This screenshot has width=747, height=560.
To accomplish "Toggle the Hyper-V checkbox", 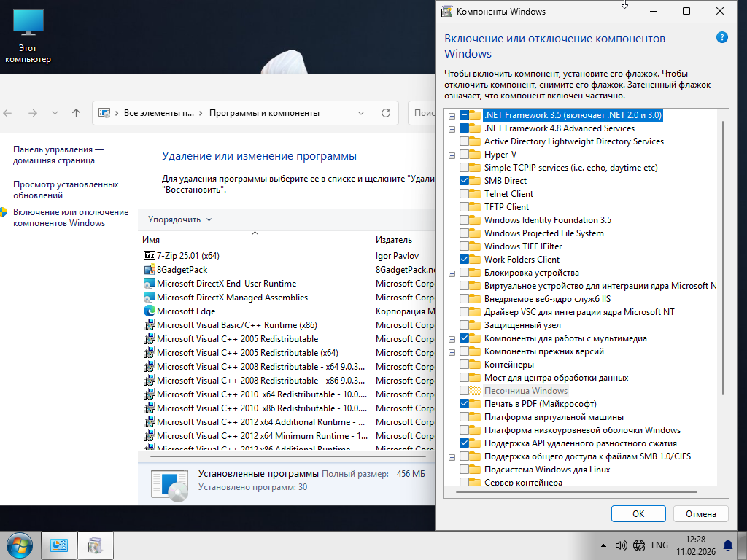I will [464, 155].
